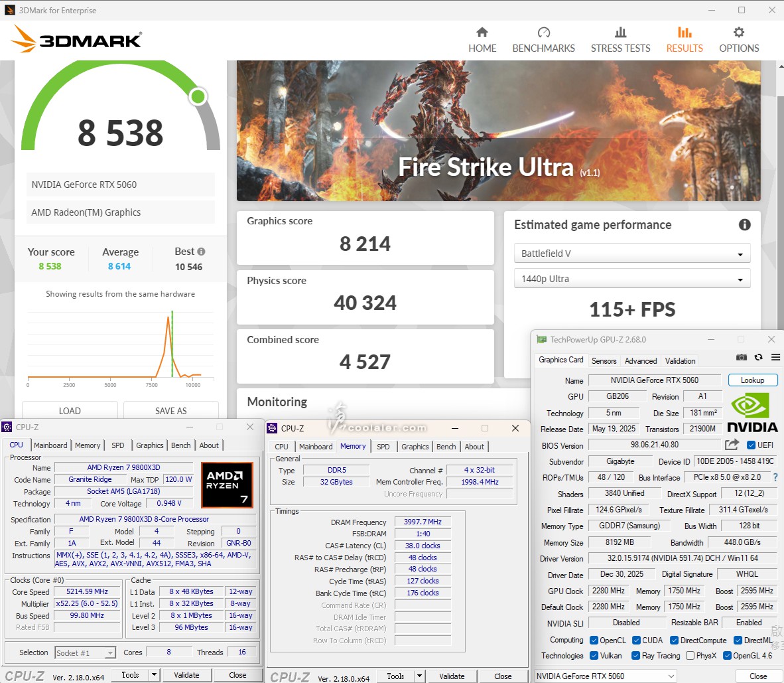Open the Home icon in 3DMark
This screenshot has height=683, width=784.
tap(482, 33)
